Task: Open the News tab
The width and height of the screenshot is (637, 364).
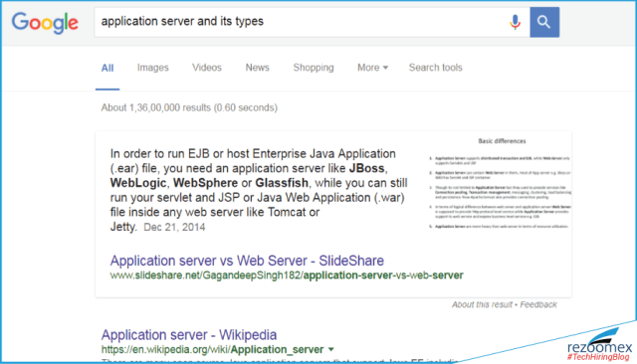Action: pyautogui.click(x=257, y=68)
